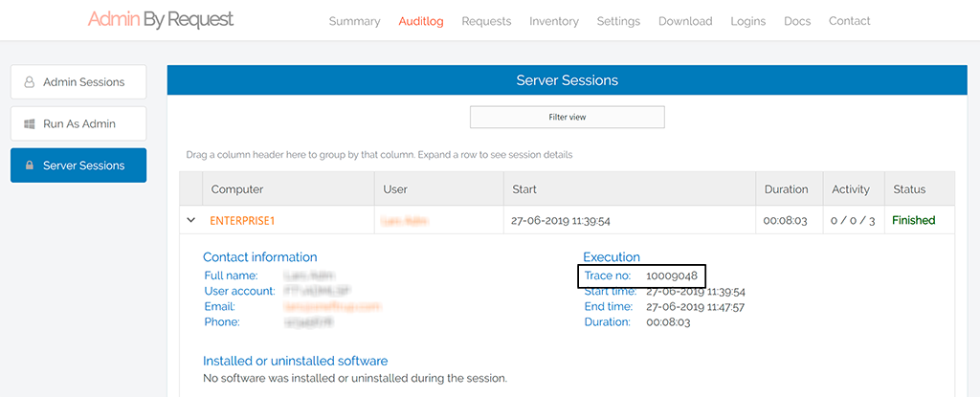Image resolution: width=980 pixels, height=397 pixels.
Task: Open the Inventory page
Action: 554,21
